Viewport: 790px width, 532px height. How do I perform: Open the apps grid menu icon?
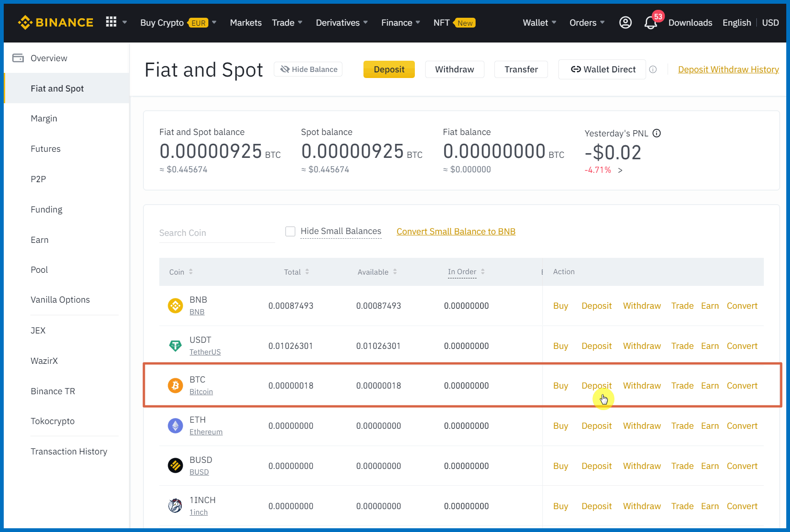111,22
